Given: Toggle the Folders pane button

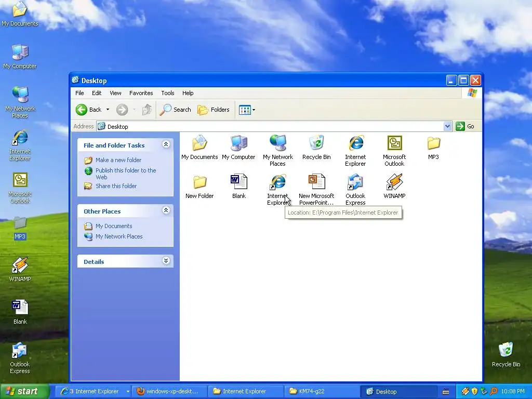Looking at the screenshot, I should tap(214, 110).
